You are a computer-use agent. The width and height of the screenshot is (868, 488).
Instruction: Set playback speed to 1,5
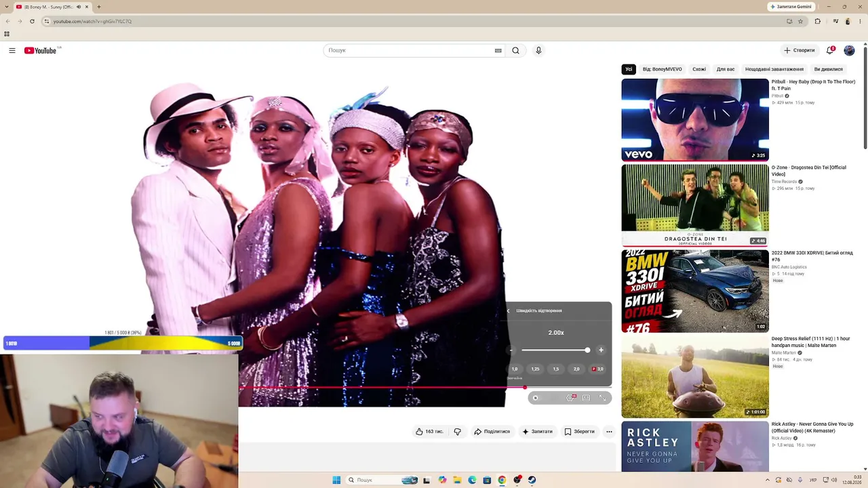click(x=556, y=369)
